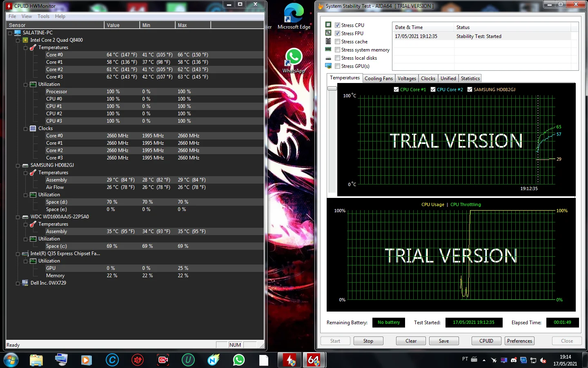This screenshot has width=588, height=368.
Task: Click the Dell Inc. 0WX729 motherboard icon
Action: [25, 283]
